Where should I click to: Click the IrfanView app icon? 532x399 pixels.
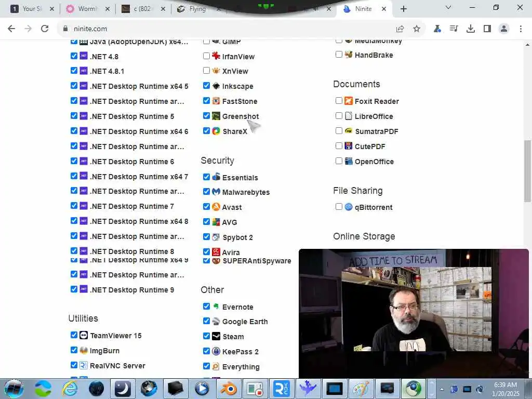[216, 56]
